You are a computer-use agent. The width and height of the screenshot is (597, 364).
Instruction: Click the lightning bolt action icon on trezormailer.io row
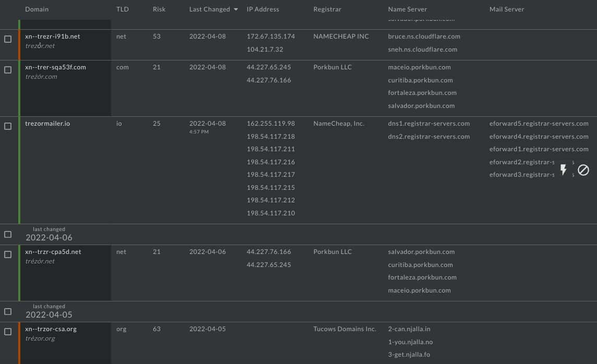pyautogui.click(x=564, y=170)
